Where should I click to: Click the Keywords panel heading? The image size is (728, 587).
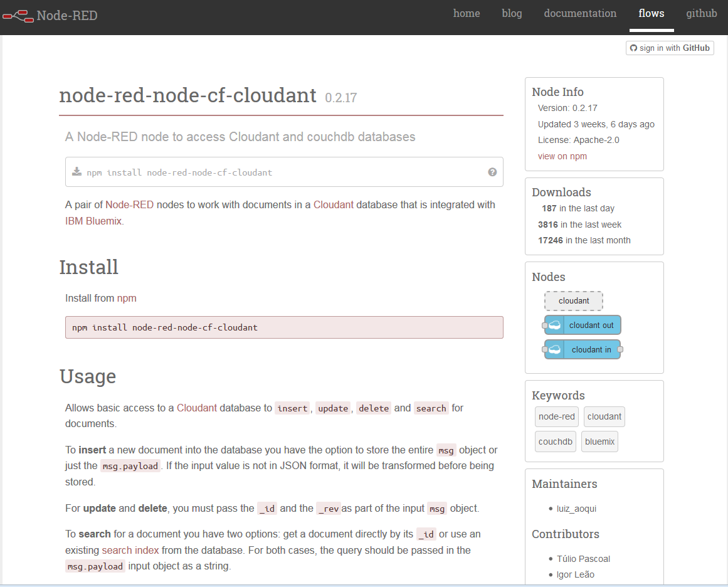pos(558,395)
